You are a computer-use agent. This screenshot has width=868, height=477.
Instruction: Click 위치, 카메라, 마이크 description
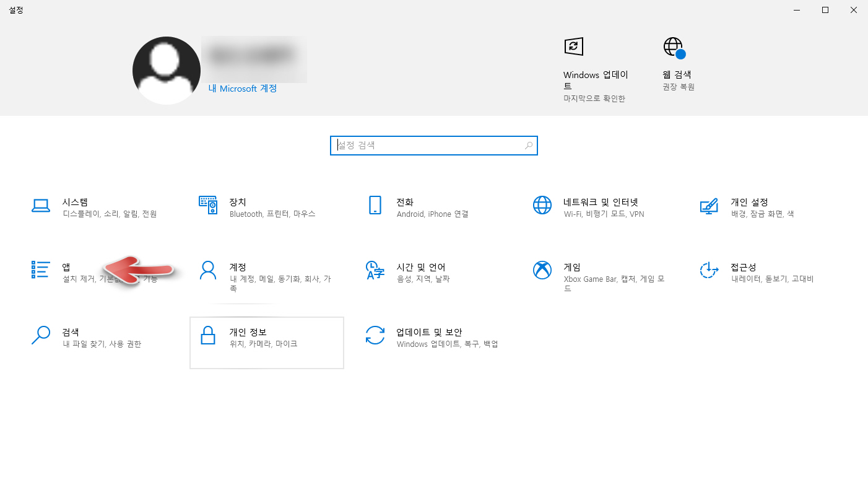coord(264,344)
